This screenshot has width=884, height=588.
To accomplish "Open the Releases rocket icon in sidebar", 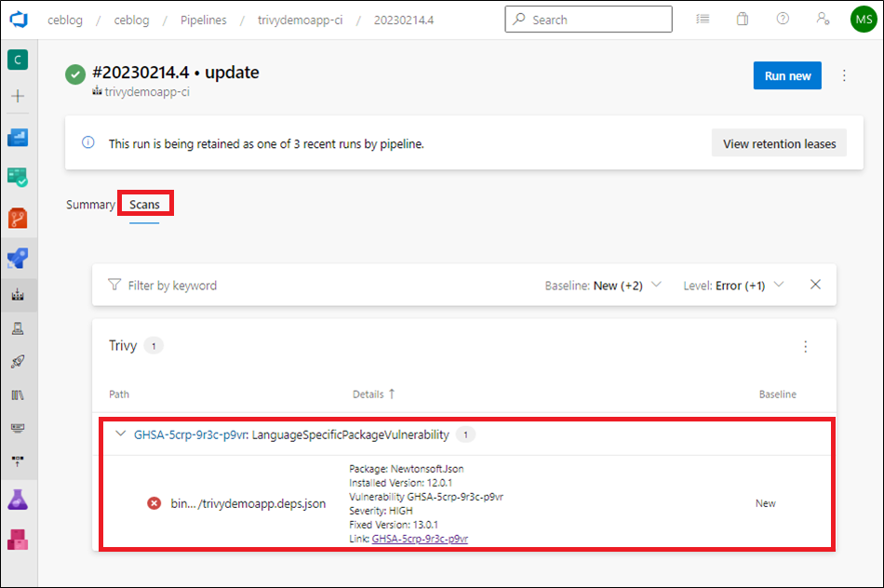I will (18, 361).
